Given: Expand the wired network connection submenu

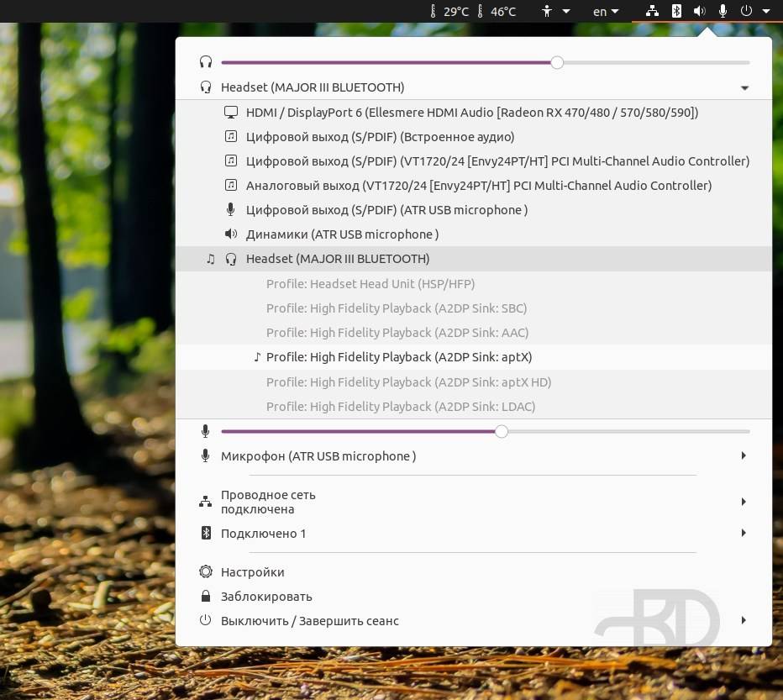Looking at the screenshot, I should [x=744, y=502].
